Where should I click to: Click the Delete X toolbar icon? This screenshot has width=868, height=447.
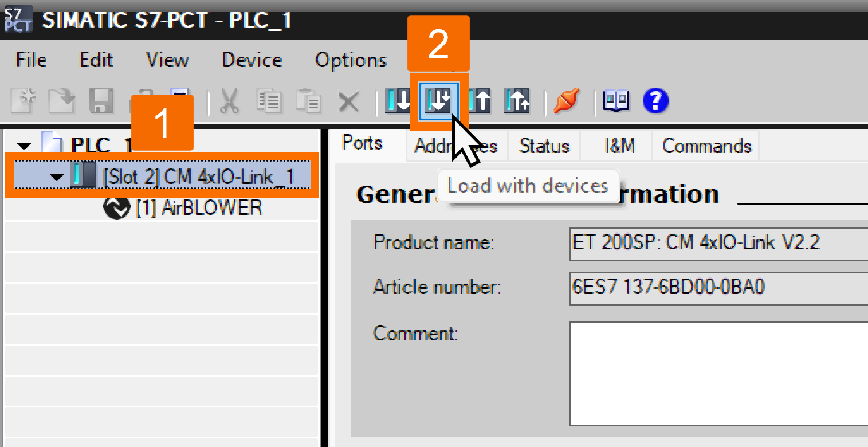(348, 102)
